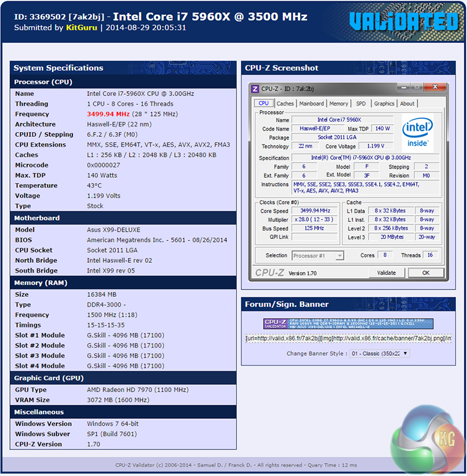Close the CPU-Z window
467x476 pixels.
[x=435, y=87]
